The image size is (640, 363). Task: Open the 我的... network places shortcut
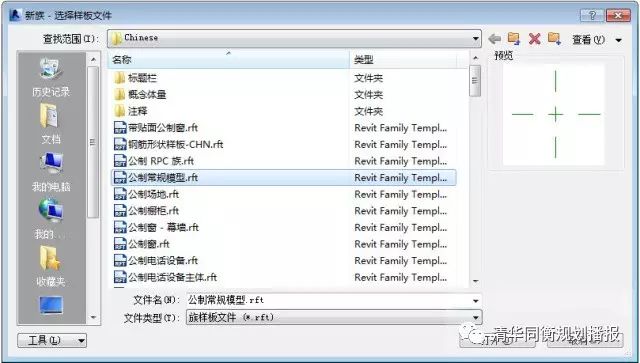(x=51, y=219)
